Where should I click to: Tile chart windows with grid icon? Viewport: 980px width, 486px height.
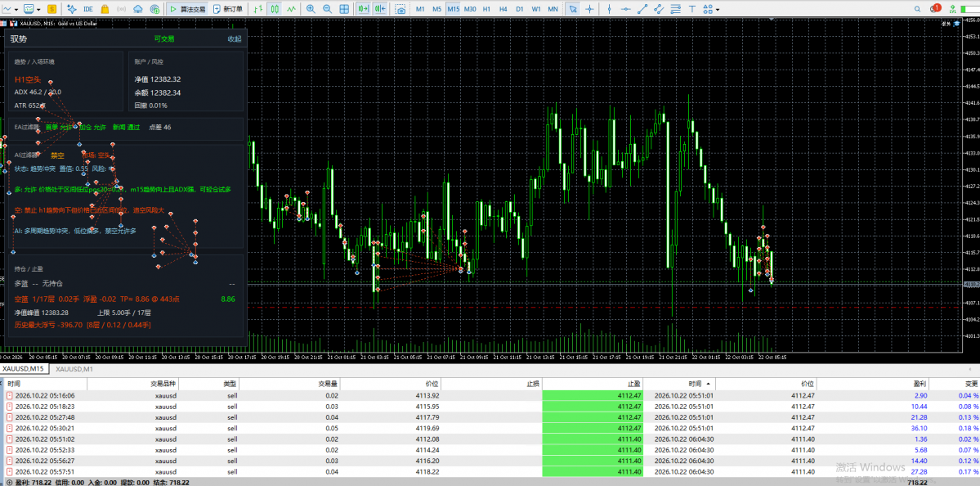[344, 9]
